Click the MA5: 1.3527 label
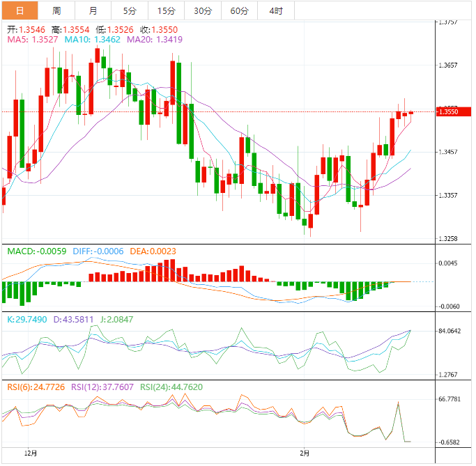The height and width of the screenshot is (466, 476). pos(33,40)
